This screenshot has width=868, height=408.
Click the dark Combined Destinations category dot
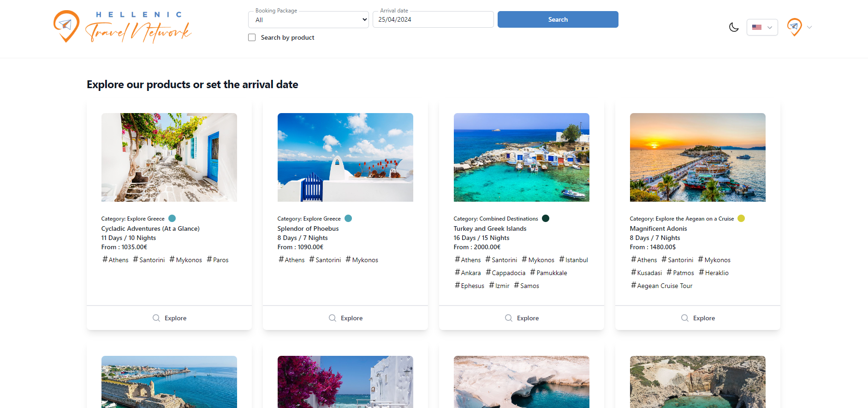coord(546,218)
